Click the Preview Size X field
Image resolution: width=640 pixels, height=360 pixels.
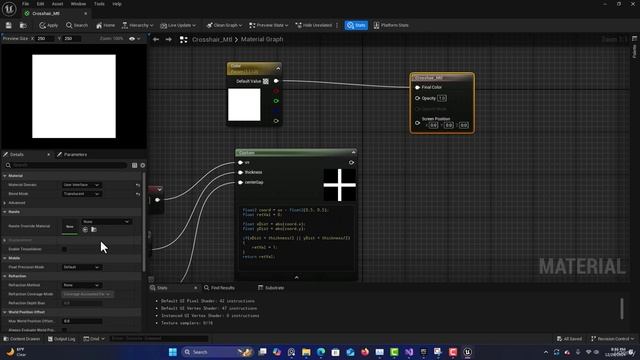coord(45,38)
